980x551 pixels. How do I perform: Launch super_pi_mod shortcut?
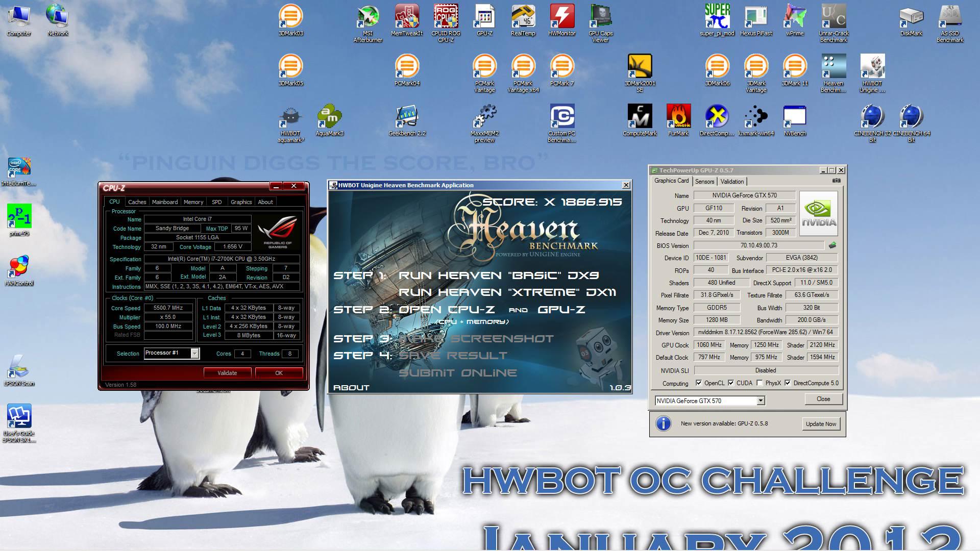[717, 20]
